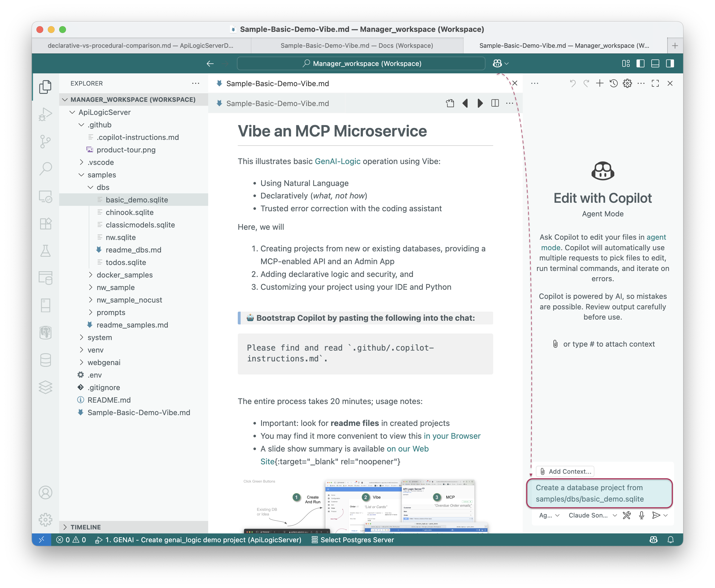The image size is (715, 588).
Task: Select Sample-Basic-Demo-Vibe.md editor tab
Action: [x=278, y=84]
